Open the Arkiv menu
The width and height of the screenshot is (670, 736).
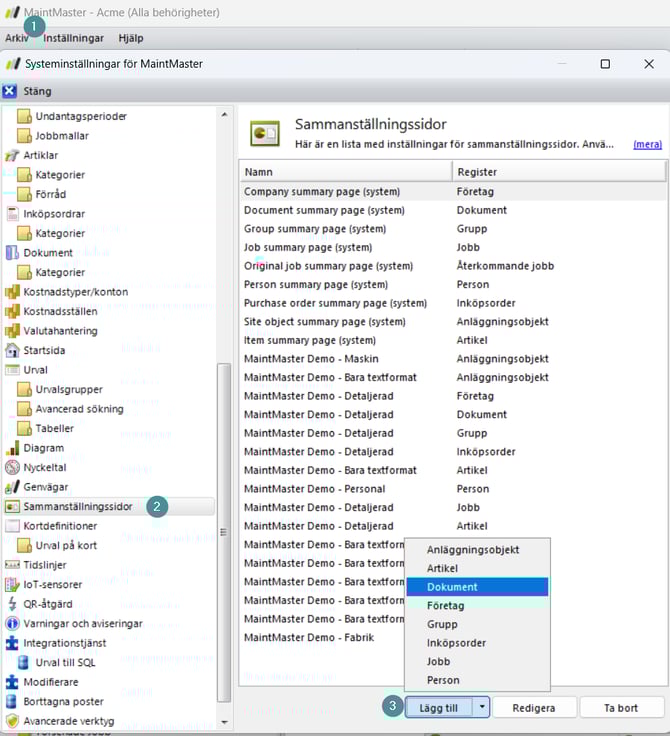click(x=17, y=38)
